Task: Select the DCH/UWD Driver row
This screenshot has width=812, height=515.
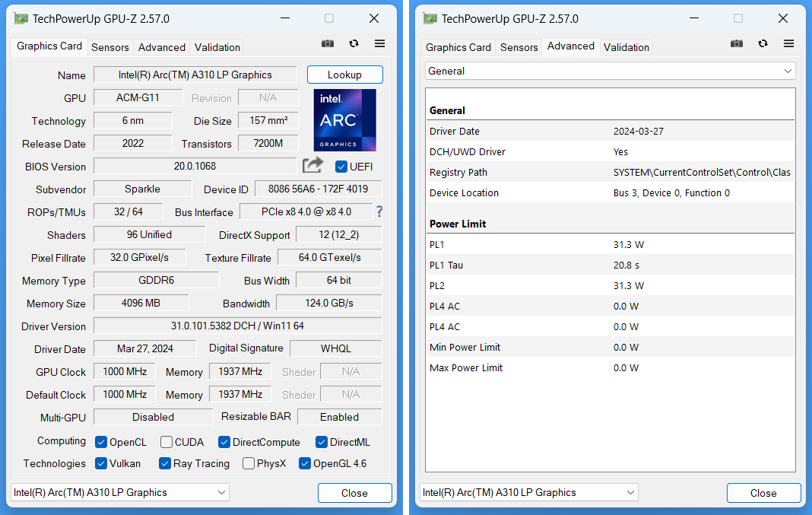Action: [610, 152]
